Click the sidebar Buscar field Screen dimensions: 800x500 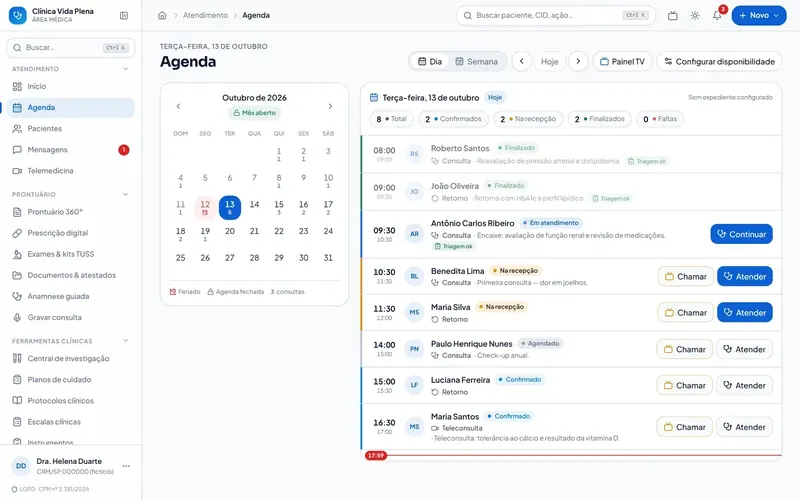[x=71, y=47]
